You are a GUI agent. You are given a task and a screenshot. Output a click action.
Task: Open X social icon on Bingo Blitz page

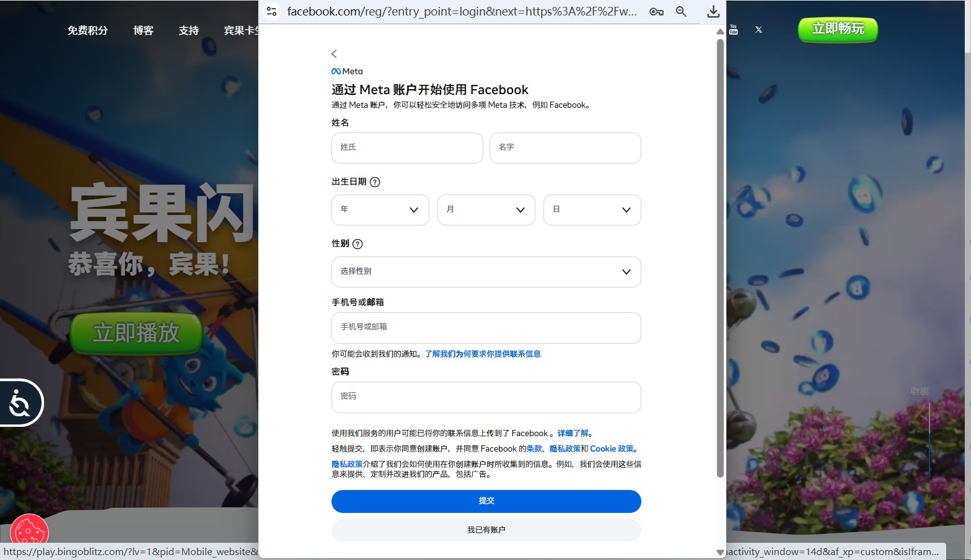[x=758, y=30]
